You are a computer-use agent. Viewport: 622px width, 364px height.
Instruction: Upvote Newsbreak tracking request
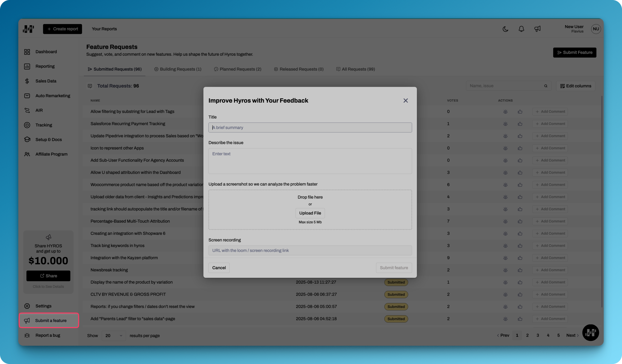pyautogui.click(x=520, y=270)
